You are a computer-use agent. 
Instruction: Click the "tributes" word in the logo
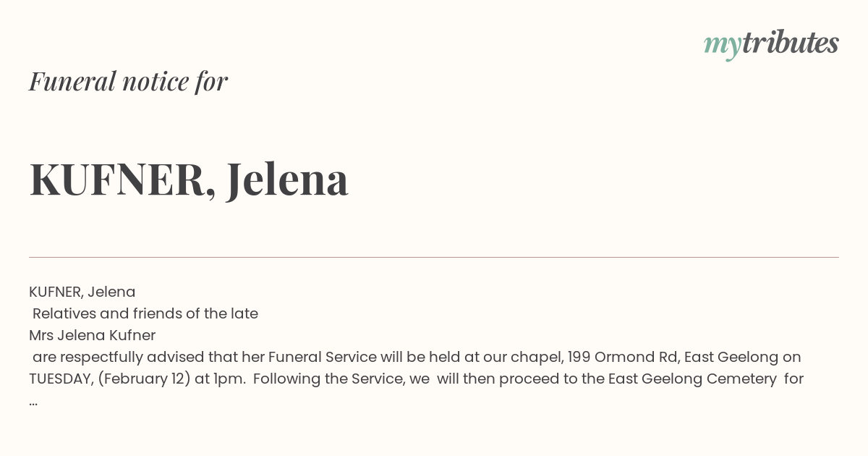[790, 43]
